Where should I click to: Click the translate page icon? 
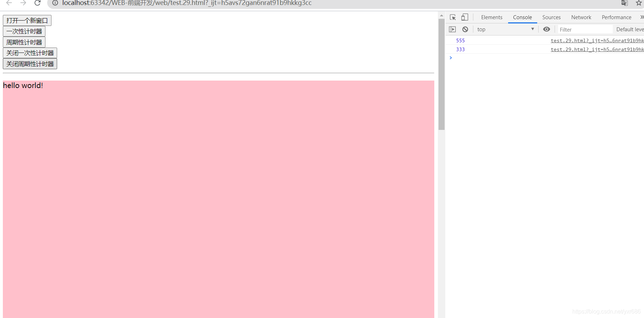pyautogui.click(x=624, y=3)
